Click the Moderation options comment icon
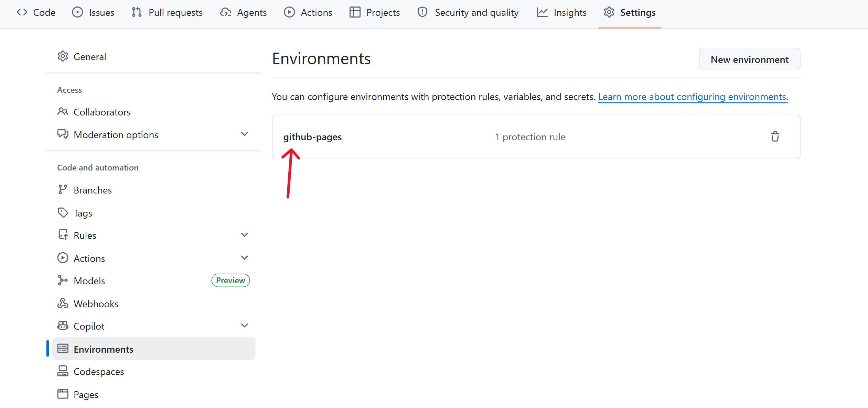The height and width of the screenshot is (408, 868). (63, 134)
